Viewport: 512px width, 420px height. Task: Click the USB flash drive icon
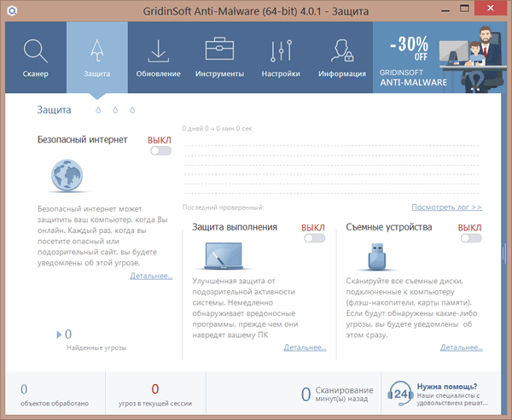tap(377, 257)
